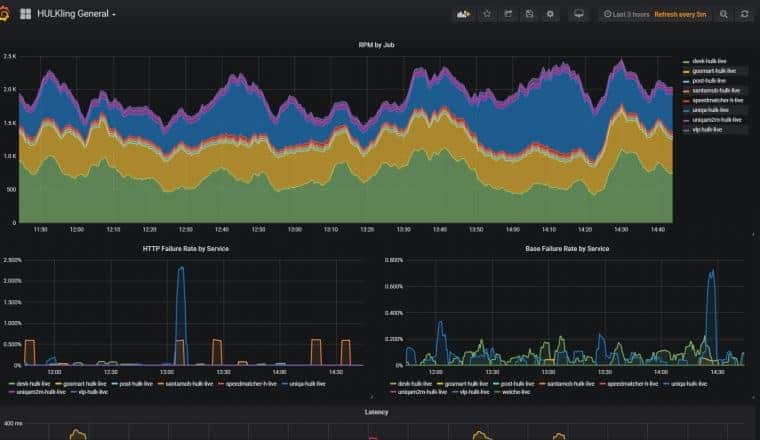Image resolution: width=760 pixels, height=440 pixels.
Task: Select speedmatcher entry in Base Failure Rate legend
Action: [x=633, y=384]
